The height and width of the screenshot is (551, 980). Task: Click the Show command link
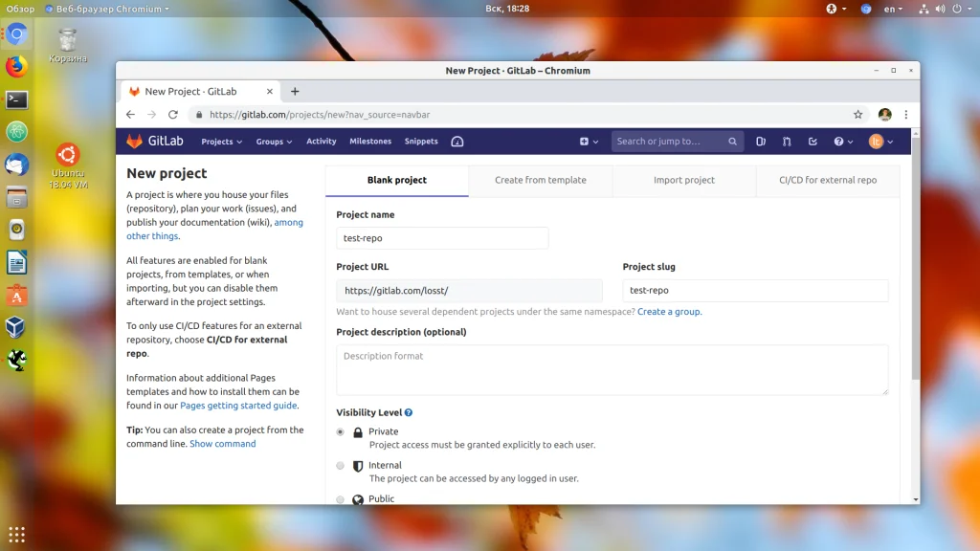click(x=222, y=444)
